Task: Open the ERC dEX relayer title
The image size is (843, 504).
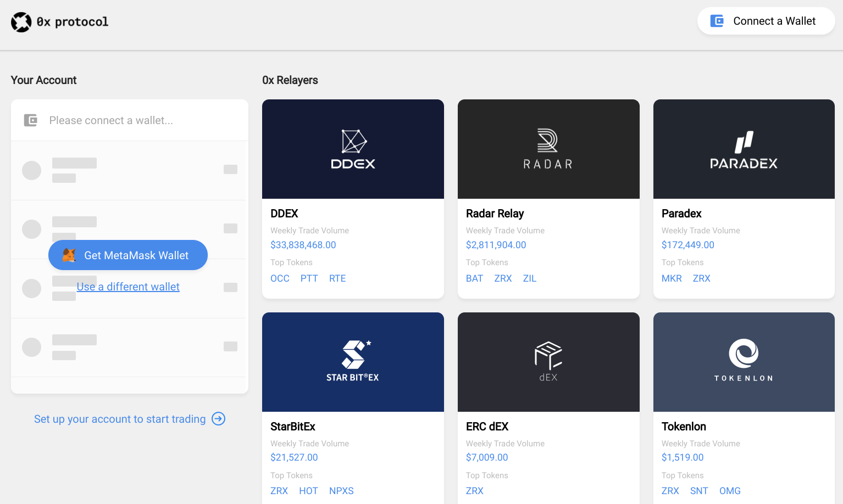Action: (x=487, y=427)
